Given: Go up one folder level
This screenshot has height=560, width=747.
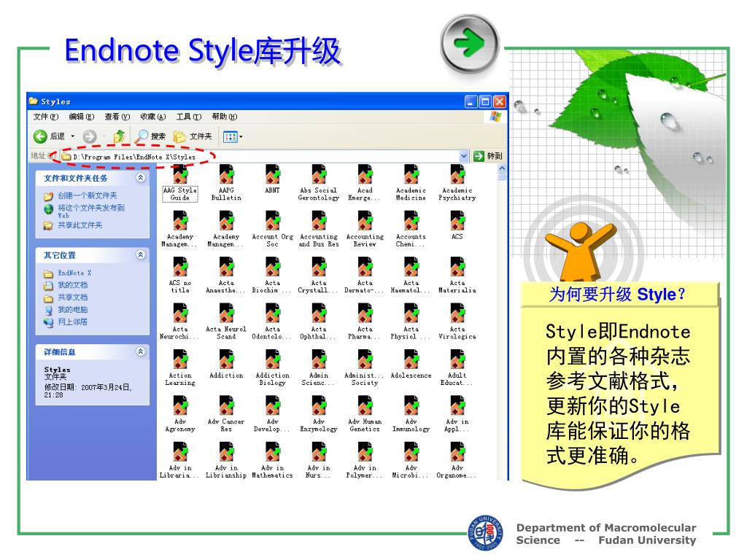Looking at the screenshot, I should pyautogui.click(x=119, y=136).
